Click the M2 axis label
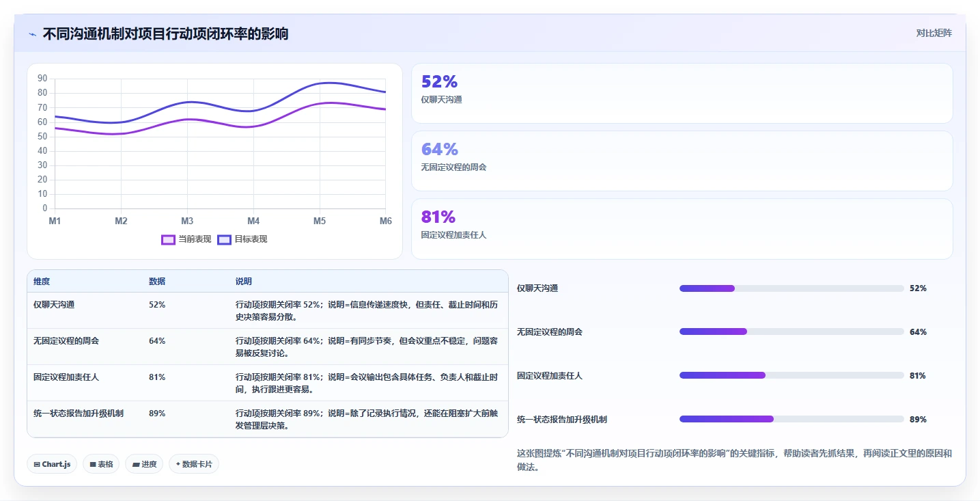The image size is (980, 501). click(x=121, y=221)
